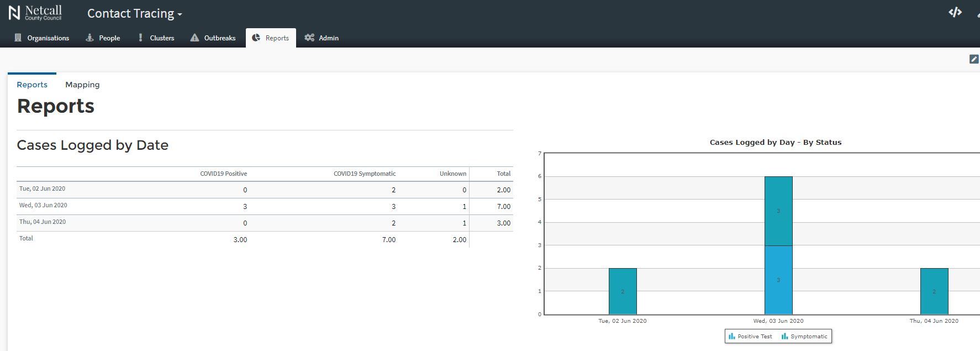Select the Reports sub-tab

[32, 85]
